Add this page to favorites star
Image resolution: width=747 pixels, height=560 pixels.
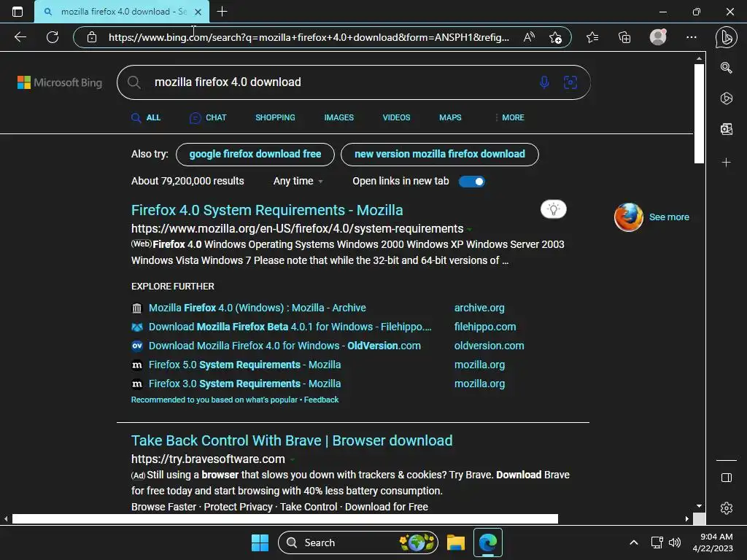pyautogui.click(x=555, y=37)
